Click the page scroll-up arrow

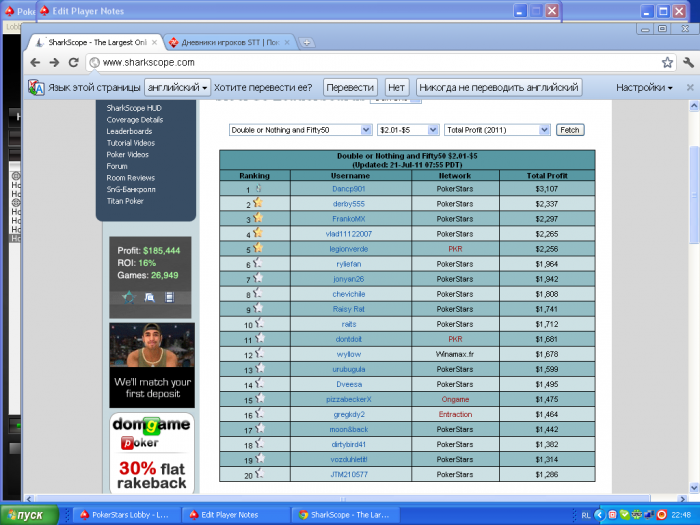tap(694, 106)
